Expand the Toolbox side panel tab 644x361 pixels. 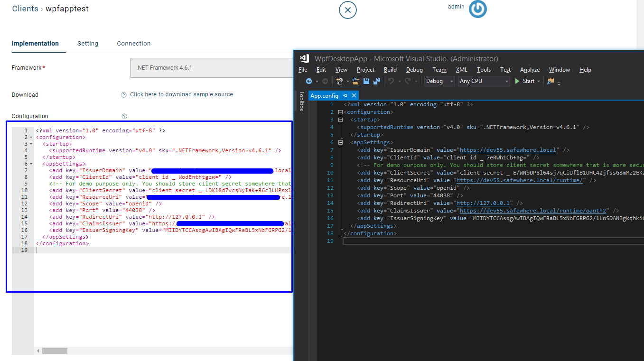pyautogui.click(x=301, y=101)
